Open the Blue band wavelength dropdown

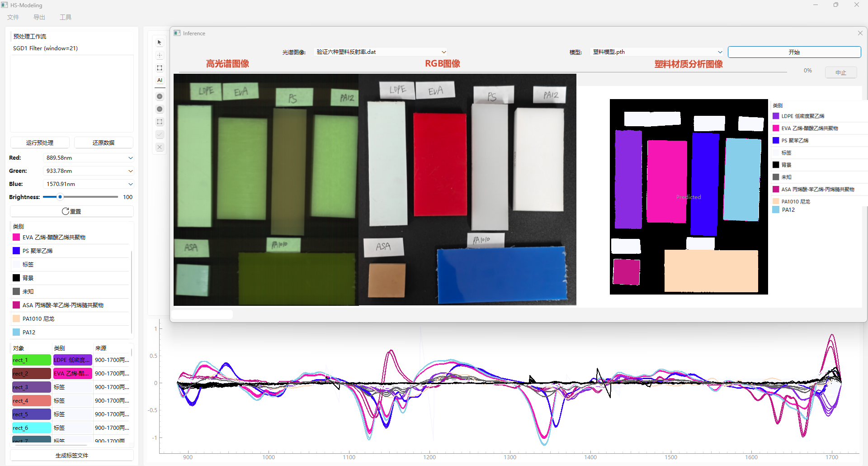point(89,184)
